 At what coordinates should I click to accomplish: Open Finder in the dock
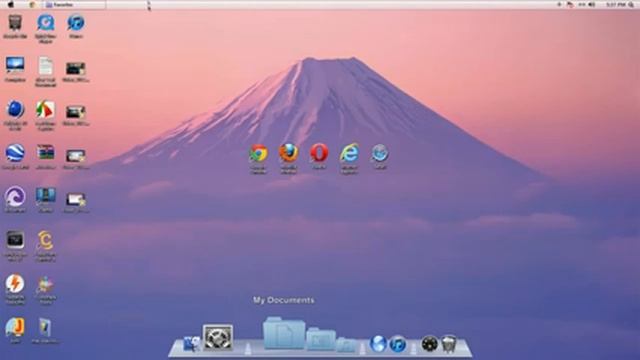191,343
